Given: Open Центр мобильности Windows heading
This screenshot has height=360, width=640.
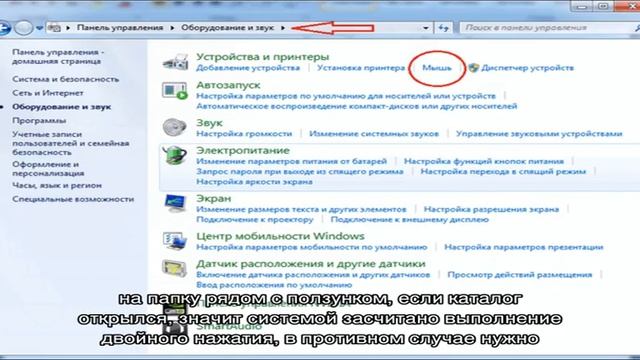Looking at the screenshot, I should (280, 236).
